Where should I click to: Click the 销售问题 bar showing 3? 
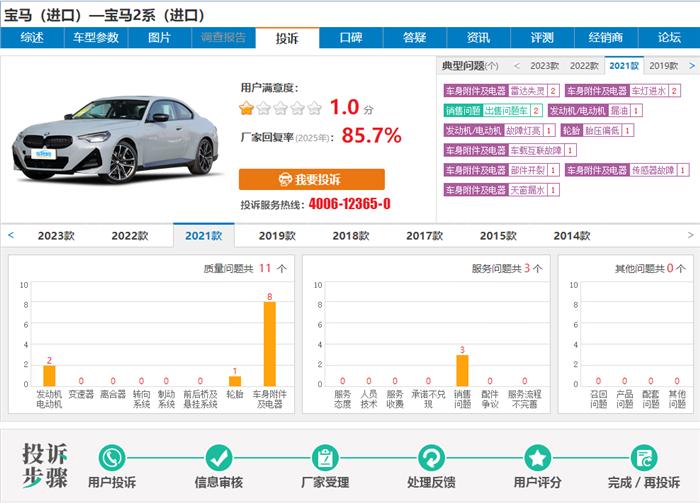462,370
